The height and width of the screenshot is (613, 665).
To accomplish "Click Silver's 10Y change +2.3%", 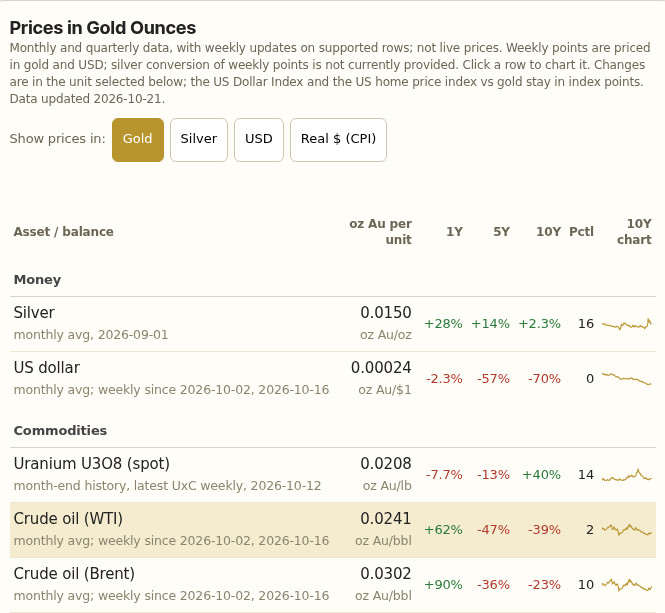I will [x=539, y=324].
